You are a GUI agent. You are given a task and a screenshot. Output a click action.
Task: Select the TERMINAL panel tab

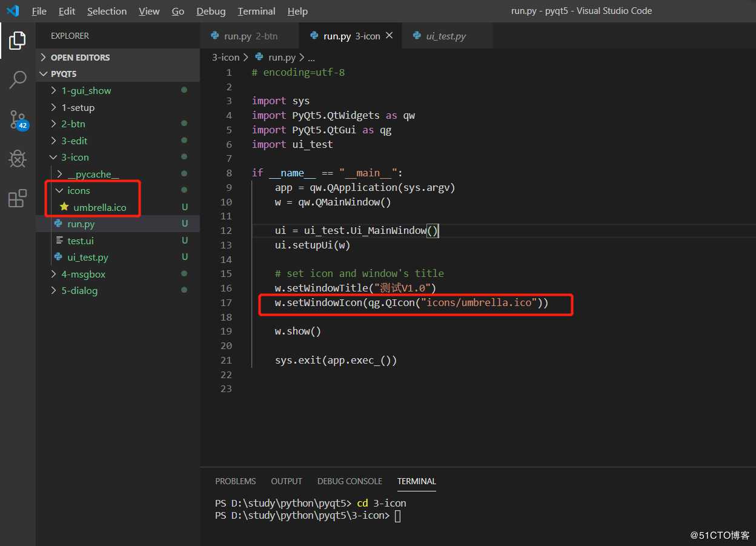click(x=417, y=481)
